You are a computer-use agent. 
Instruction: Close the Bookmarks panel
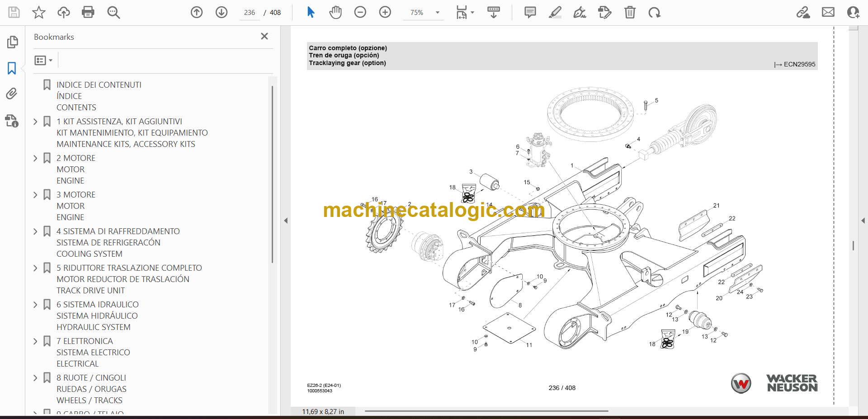click(x=264, y=36)
